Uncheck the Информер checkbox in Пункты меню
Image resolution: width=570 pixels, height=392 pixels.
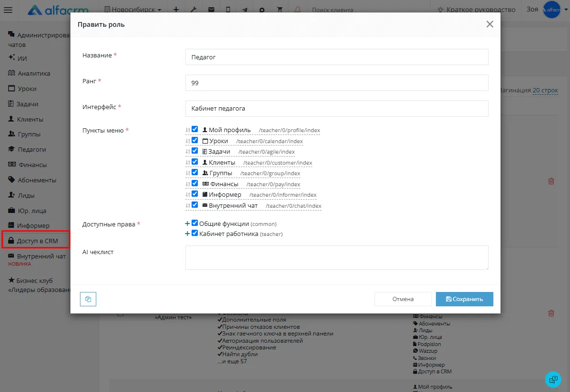tap(195, 194)
